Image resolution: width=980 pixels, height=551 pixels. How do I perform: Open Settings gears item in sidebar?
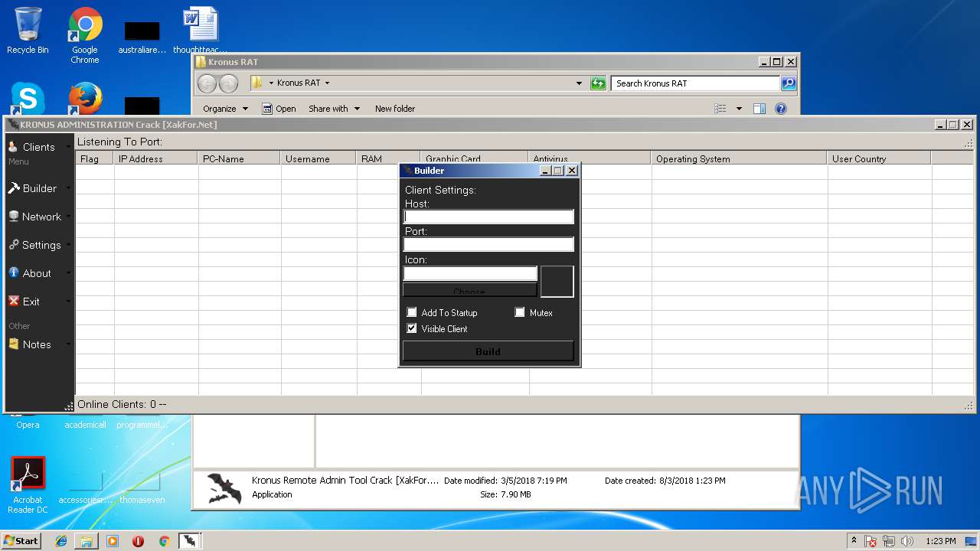tap(38, 245)
